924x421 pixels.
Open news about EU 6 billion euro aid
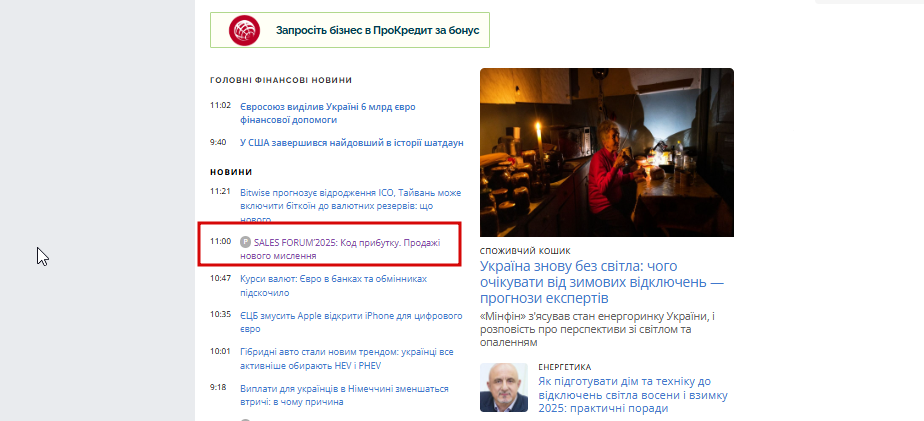[328, 113]
